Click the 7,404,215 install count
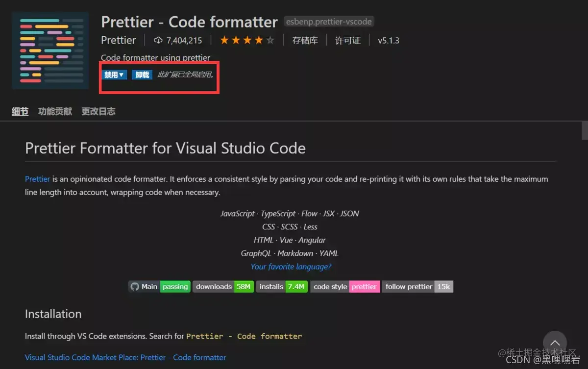The width and height of the screenshot is (588, 369). pyautogui.click(x=184, y=41)
